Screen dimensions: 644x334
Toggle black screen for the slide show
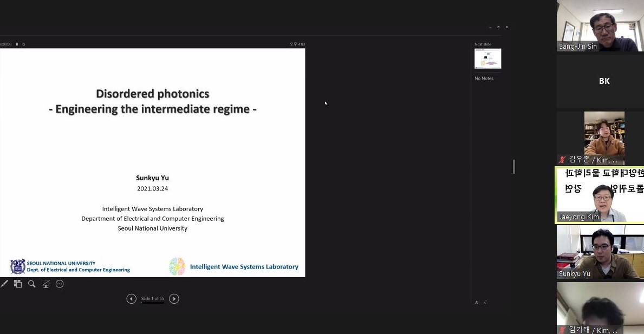pos(45,284)
